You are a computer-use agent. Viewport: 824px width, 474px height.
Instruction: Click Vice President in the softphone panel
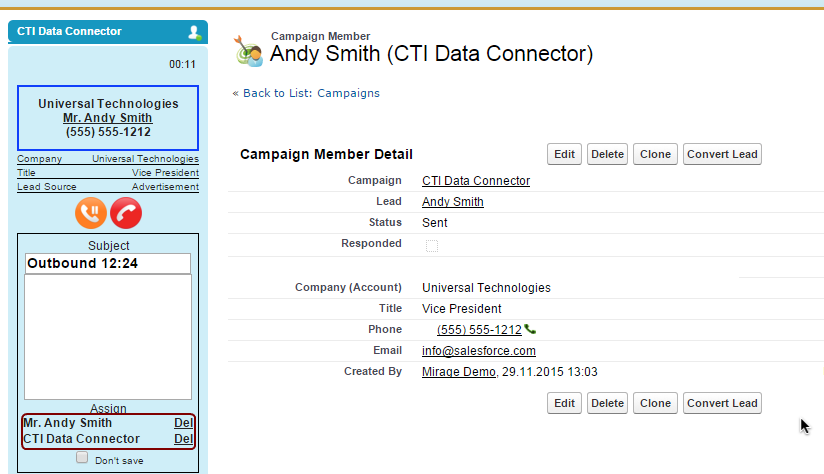165,173
